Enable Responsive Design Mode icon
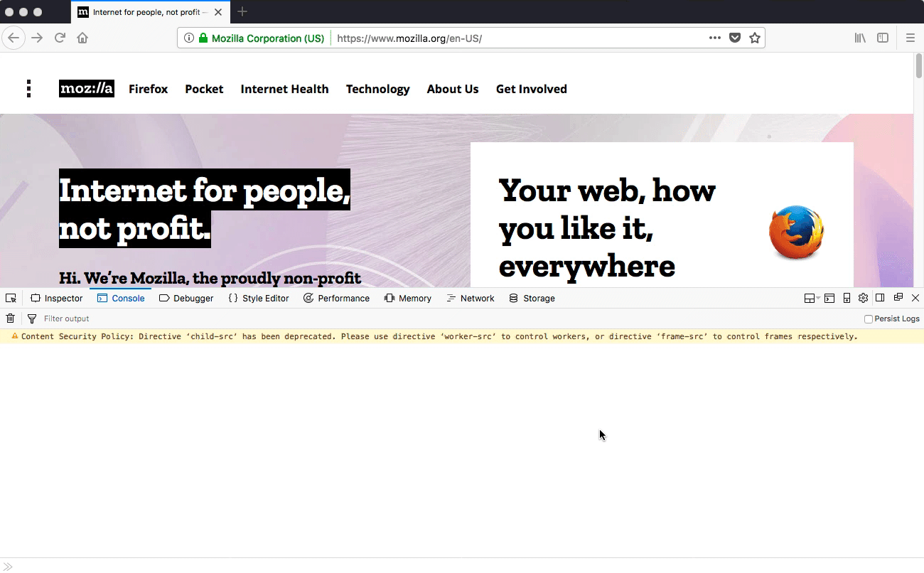Viewport: 924px width, 573px height. tap(847, 298)
